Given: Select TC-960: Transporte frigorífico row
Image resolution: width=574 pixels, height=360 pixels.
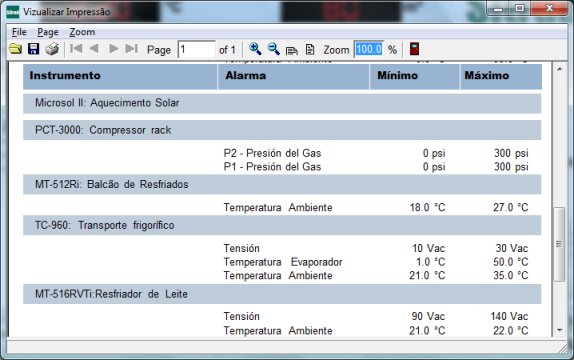Looking at the screenshot, I should tap(282, 225).
